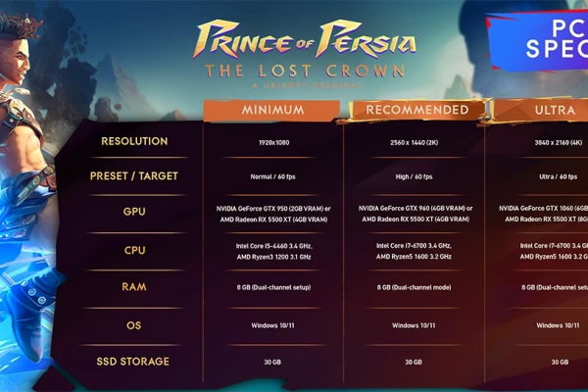Click the RECOMMENDED column header
588x392 pixels.
(417, 110)
